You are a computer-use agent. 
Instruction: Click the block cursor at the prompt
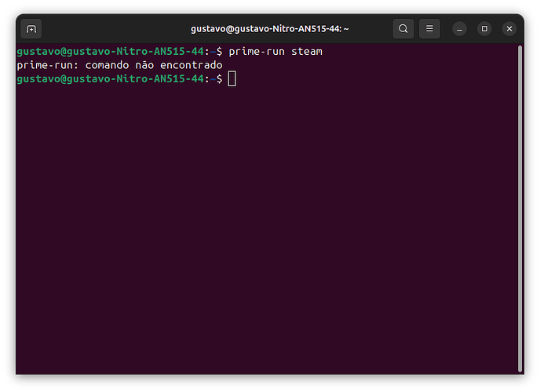tap(232, 79)
